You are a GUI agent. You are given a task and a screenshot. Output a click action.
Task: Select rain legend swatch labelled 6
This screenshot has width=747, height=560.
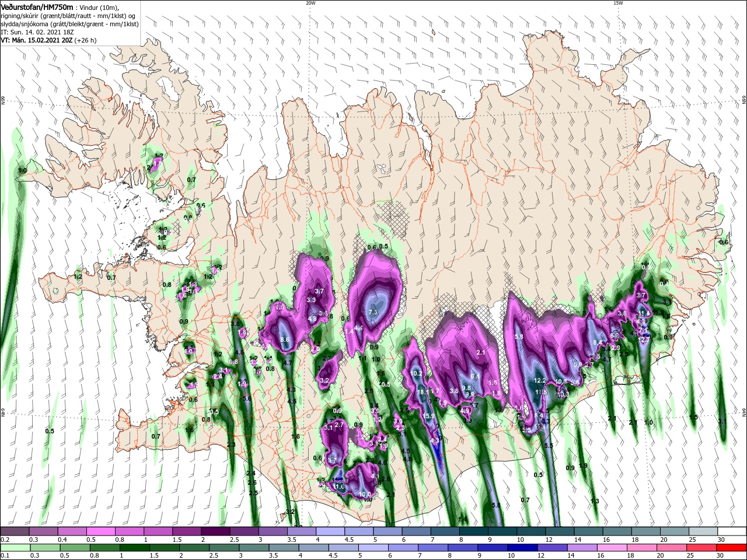(x=402, y=548)
